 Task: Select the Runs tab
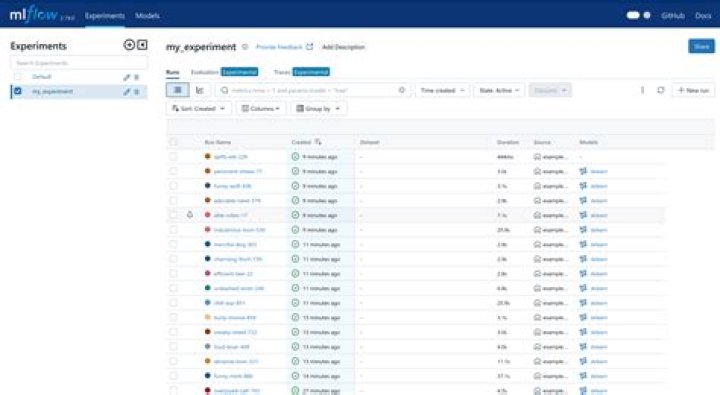click(173, 72)
